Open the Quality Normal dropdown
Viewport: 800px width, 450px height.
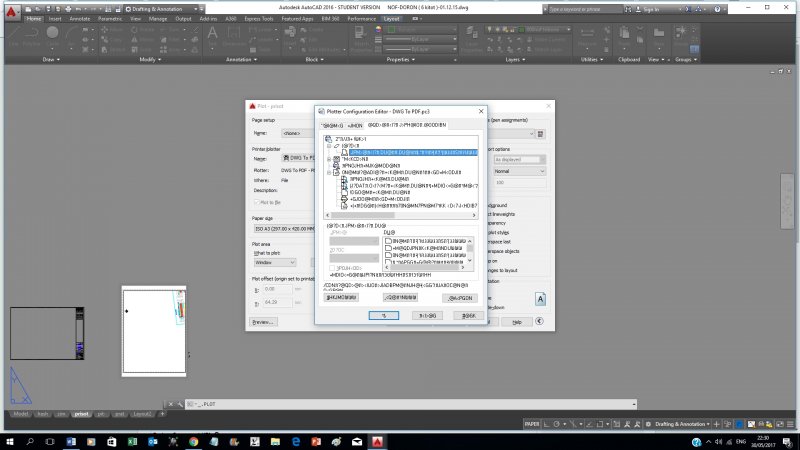pos(519,171)
